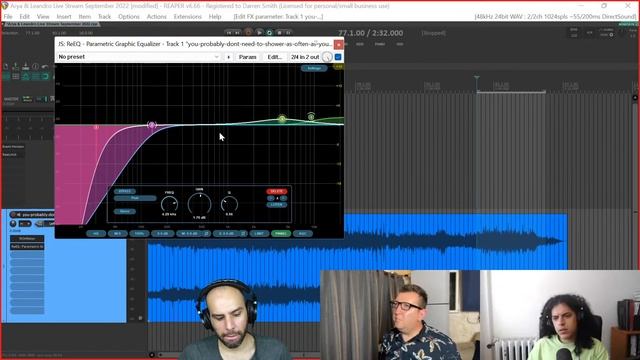Click Go to end transport button
640x360 pixels.
tap(238, 33)
